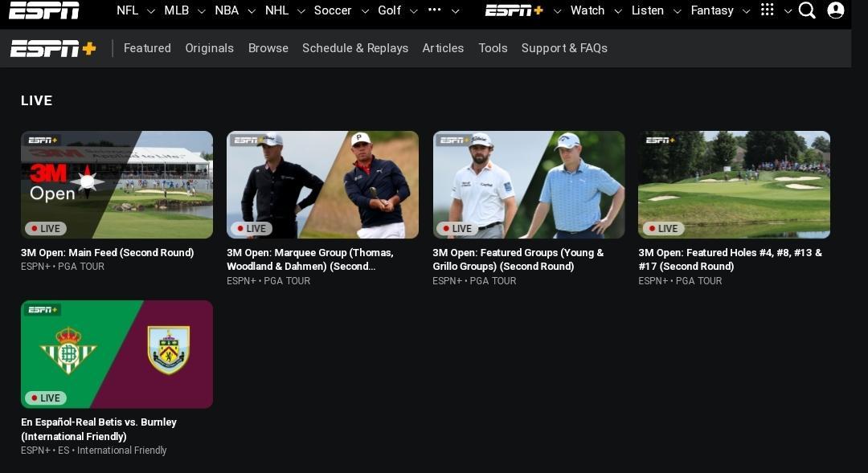Image resolution: width=868 pixels, height=473 pixels.
Task: Go to the Articles tab
Action: click(443, 48)
